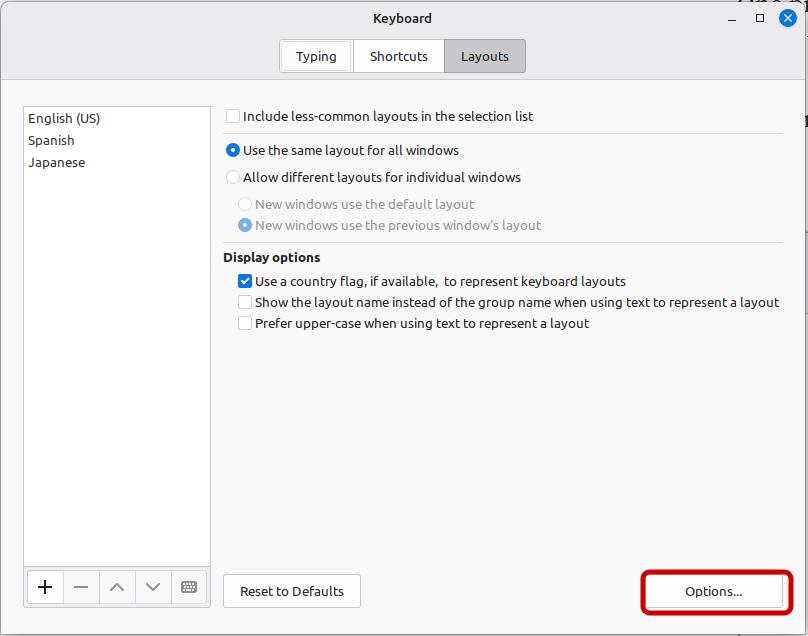The image size is (808, 636).
Task: Move layout down with the down arrow
Action: coord(153,587)
